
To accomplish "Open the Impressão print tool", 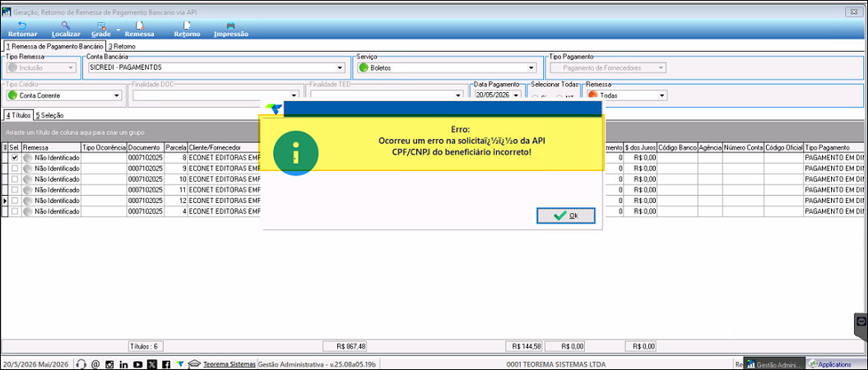I will pos(231,30).
